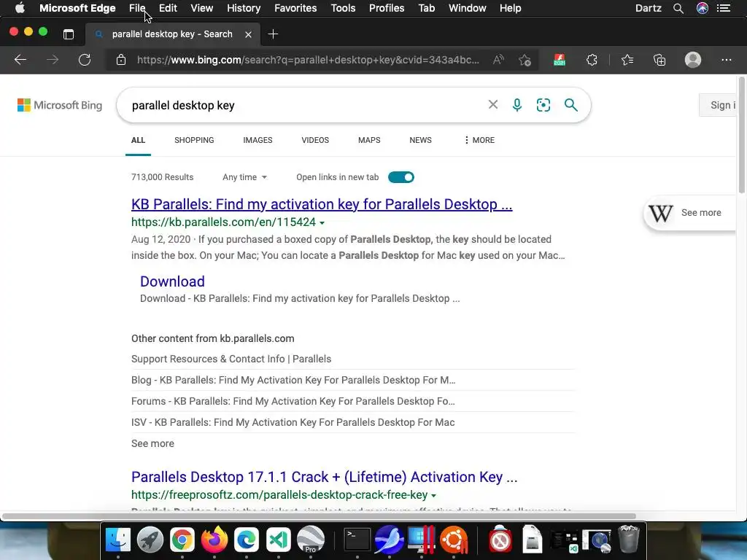Viewport: 747px width, 560px height.
Task: Search by voice using microphone icon
Action: [x=517, y=105]
